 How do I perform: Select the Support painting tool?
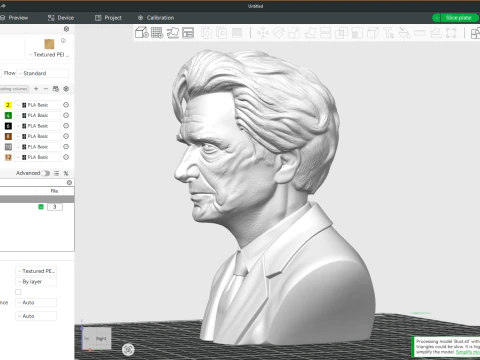pos(357,33)
